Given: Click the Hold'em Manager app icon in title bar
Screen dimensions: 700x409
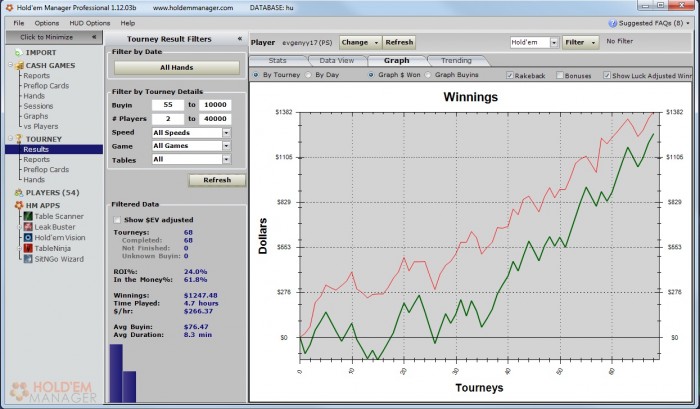Looking at the screenshot, I should tap(9, 7).
